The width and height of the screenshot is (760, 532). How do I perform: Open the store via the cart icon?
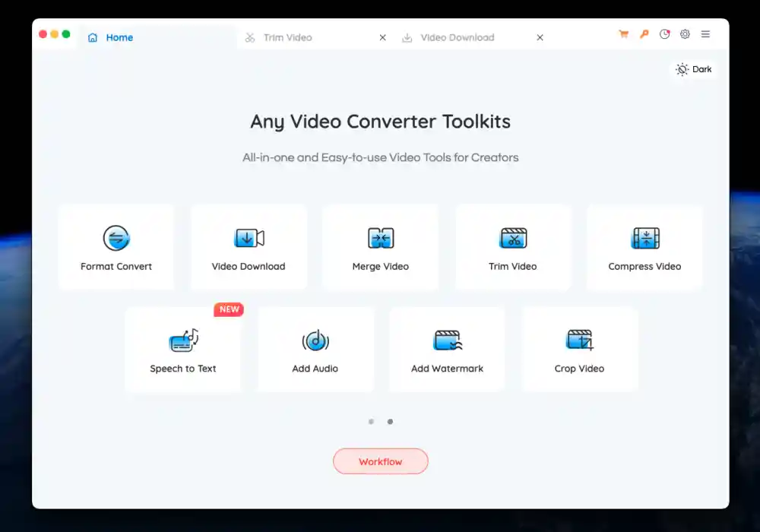623,34
